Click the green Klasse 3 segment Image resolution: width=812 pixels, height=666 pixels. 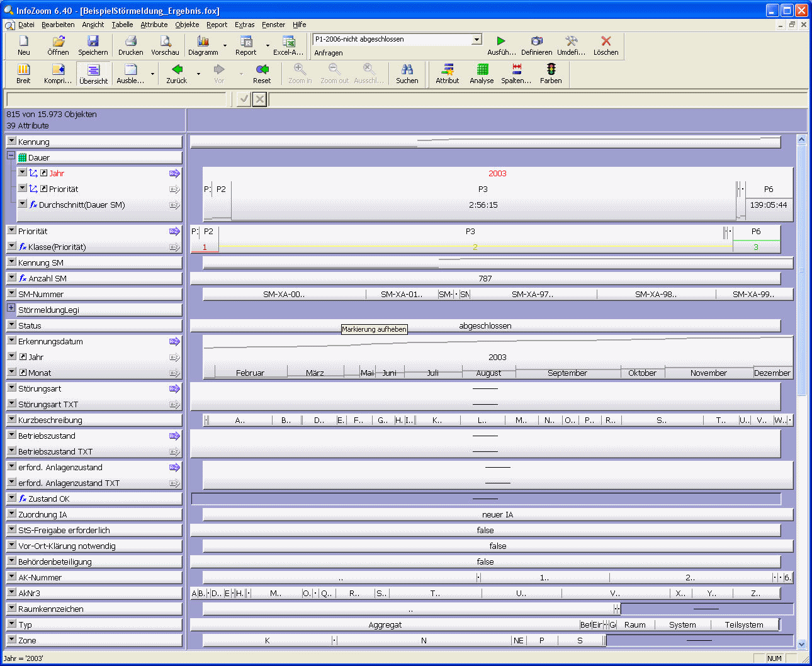tap(755, 247)
